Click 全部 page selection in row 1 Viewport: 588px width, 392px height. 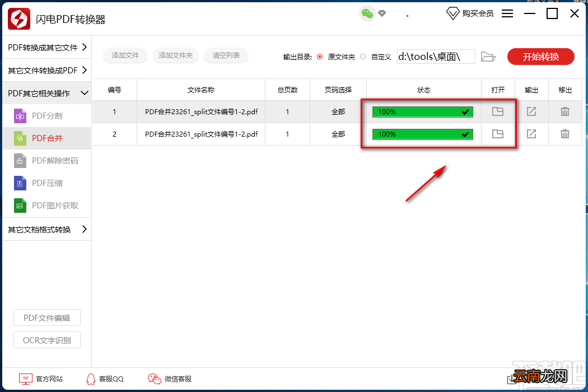point(338,112)
